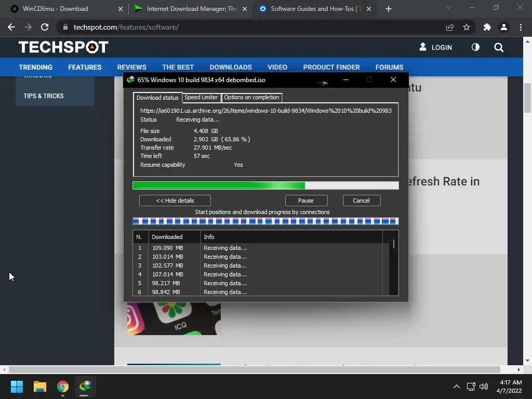Select connection row 4 with 107.014 MB
The width and height of the screenshot is (532, 399).
(258, 274)
